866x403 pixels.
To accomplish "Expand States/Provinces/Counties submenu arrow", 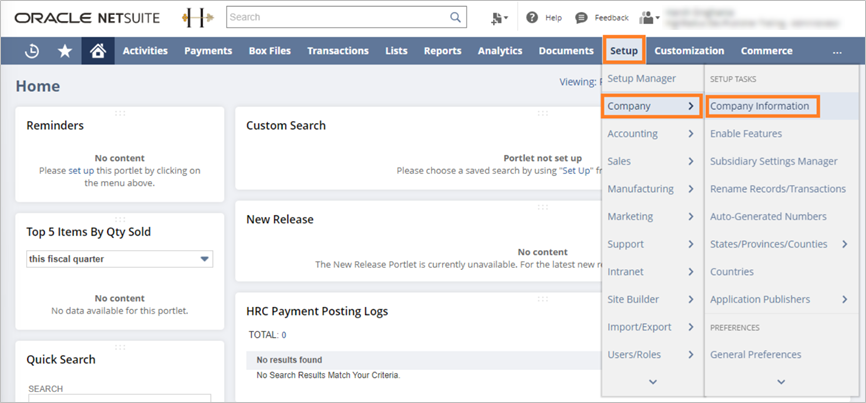I will pyautogui.click(x=845, y=244).
